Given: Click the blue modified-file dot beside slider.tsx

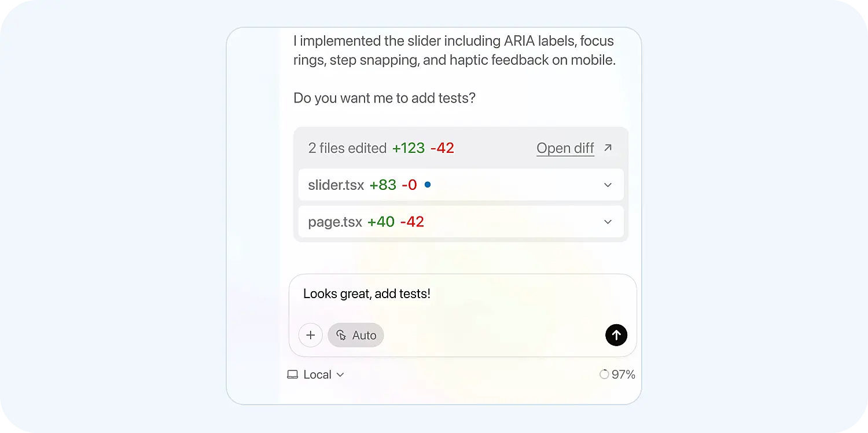Looking at the screenshot, I should click(427, 185).
